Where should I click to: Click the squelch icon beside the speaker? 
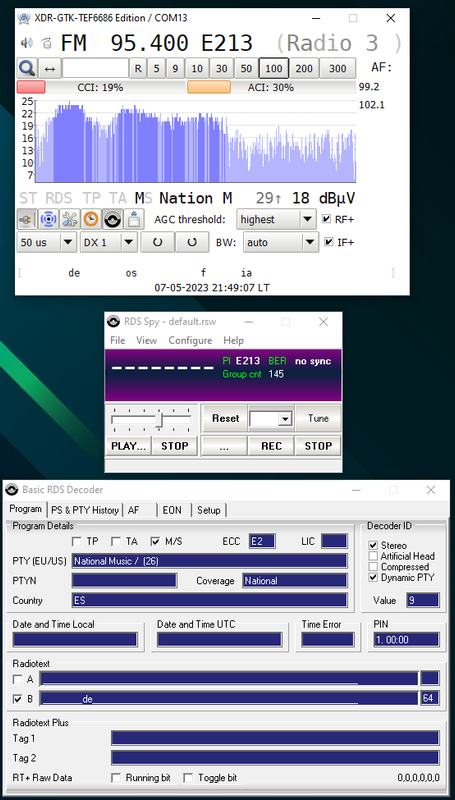coord(46,43)
